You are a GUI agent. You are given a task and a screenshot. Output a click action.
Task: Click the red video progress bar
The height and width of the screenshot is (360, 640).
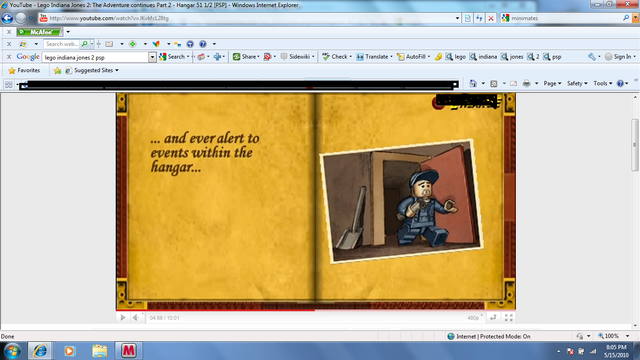pyautogui.click(x=215, y=310)
